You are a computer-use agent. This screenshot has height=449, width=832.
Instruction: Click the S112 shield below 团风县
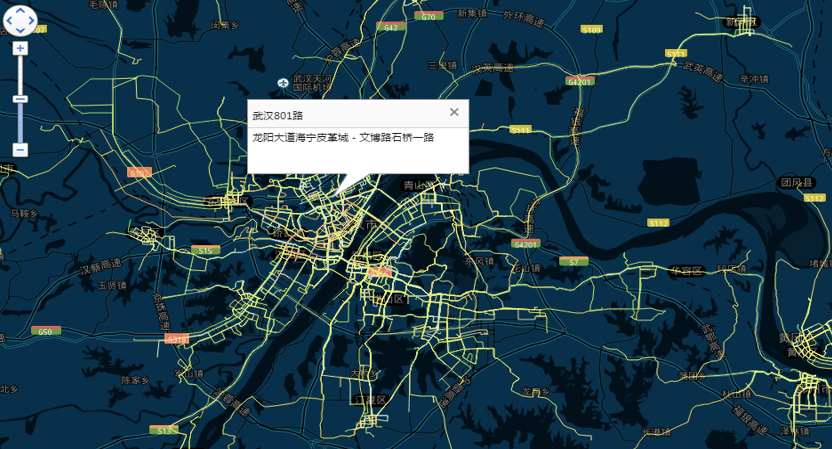pyautogui.click(x=814, y=198)
